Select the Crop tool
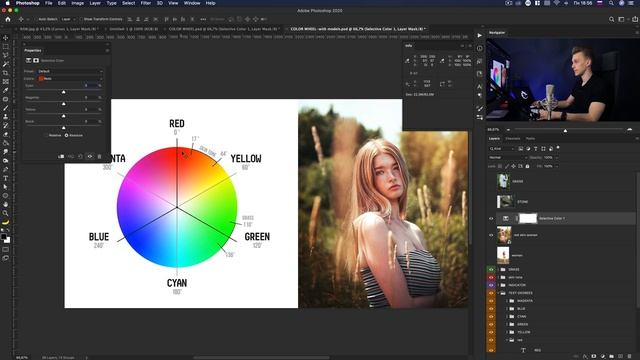 [x=6, y=73]
